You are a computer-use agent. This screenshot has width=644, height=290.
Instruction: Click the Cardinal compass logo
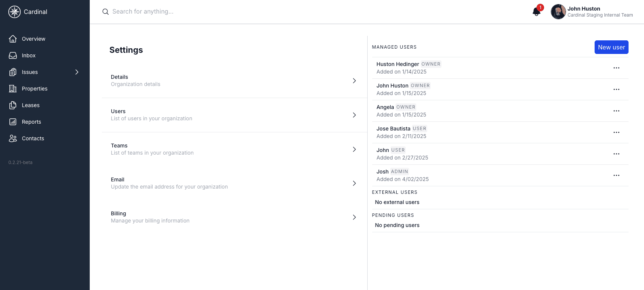[14, 12]
